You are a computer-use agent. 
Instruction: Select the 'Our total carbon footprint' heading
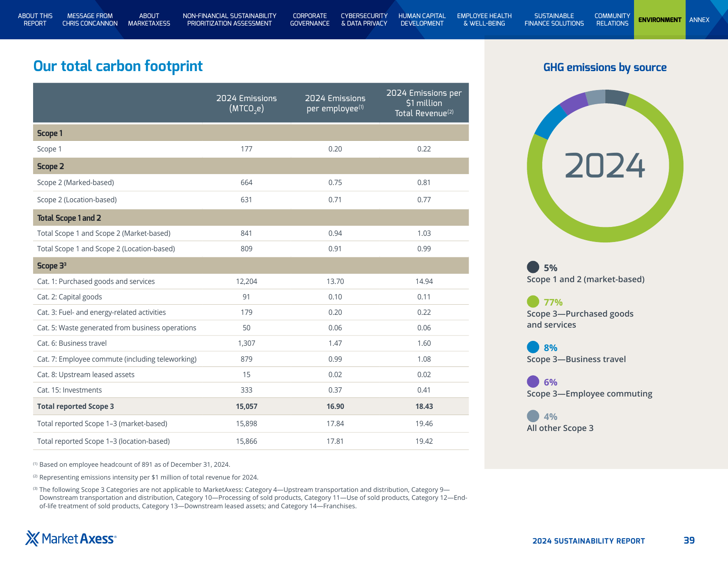point(118,66)
